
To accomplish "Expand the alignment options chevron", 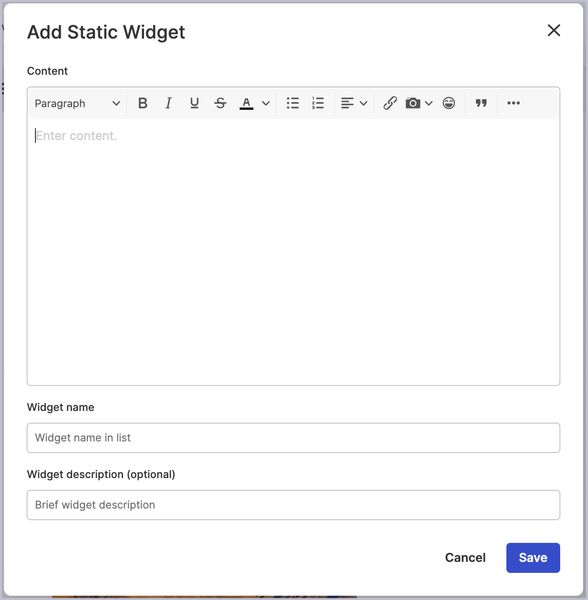I will pyautogui.click(x=364, y=103).
